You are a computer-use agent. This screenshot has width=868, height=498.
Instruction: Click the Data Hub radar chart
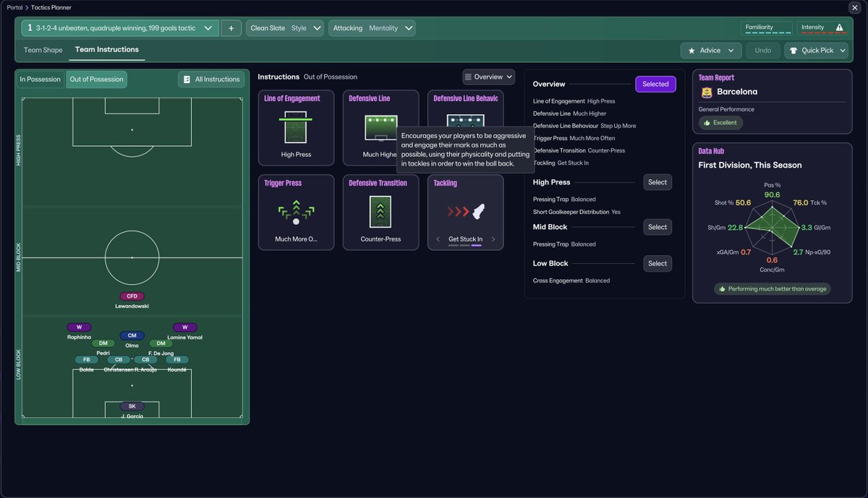tap(772, 228)
